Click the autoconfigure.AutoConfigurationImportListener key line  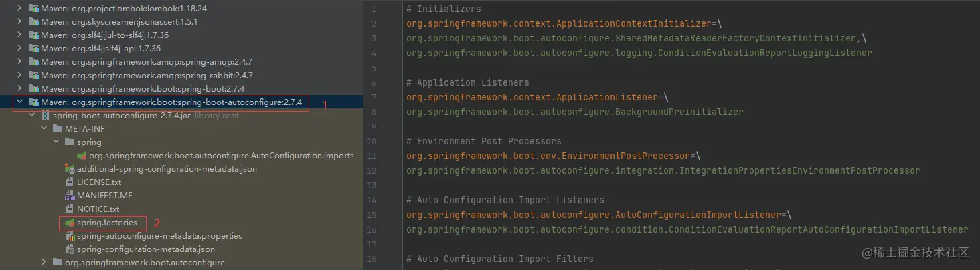(598, 215)
